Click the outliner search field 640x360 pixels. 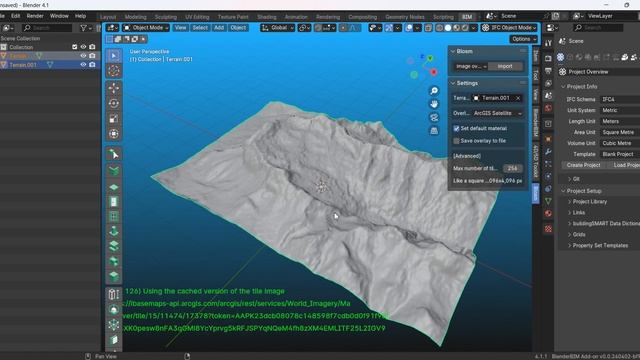click(47, 28)
